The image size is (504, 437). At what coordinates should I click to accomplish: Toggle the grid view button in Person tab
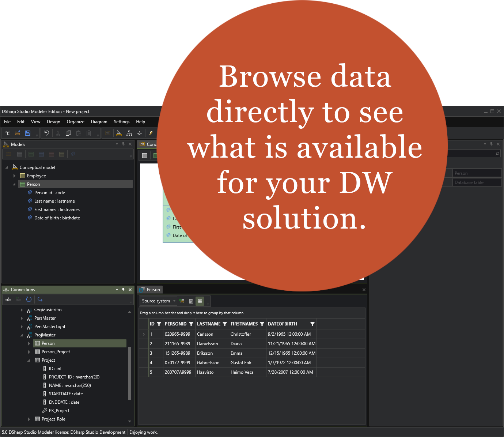click(x=200, y=301)
